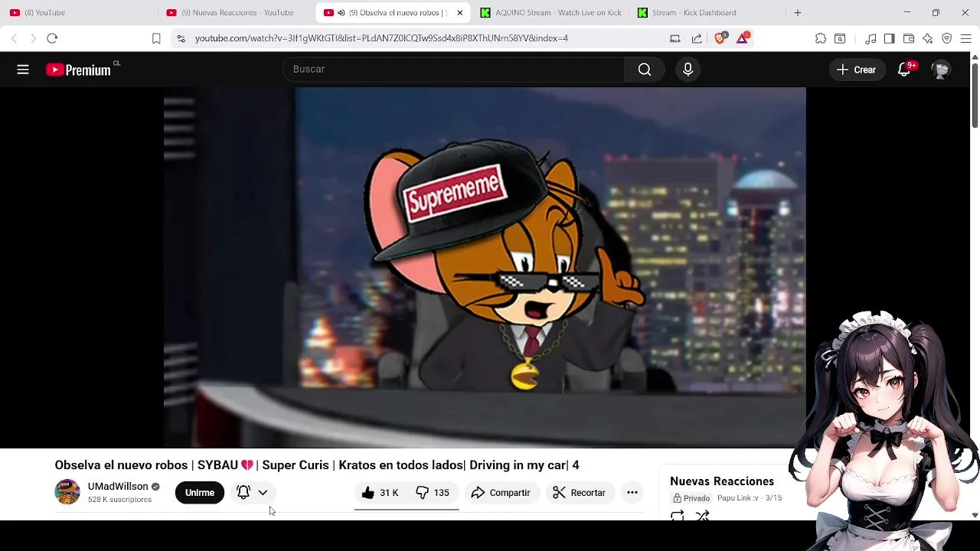Click the magnifier search button
The image size is (980, 551).
coord(645,70)
